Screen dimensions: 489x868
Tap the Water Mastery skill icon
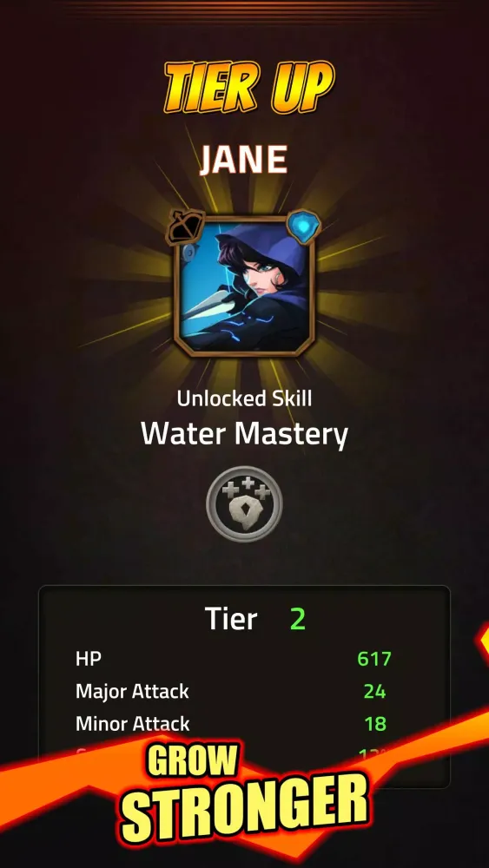coord(244,503)
